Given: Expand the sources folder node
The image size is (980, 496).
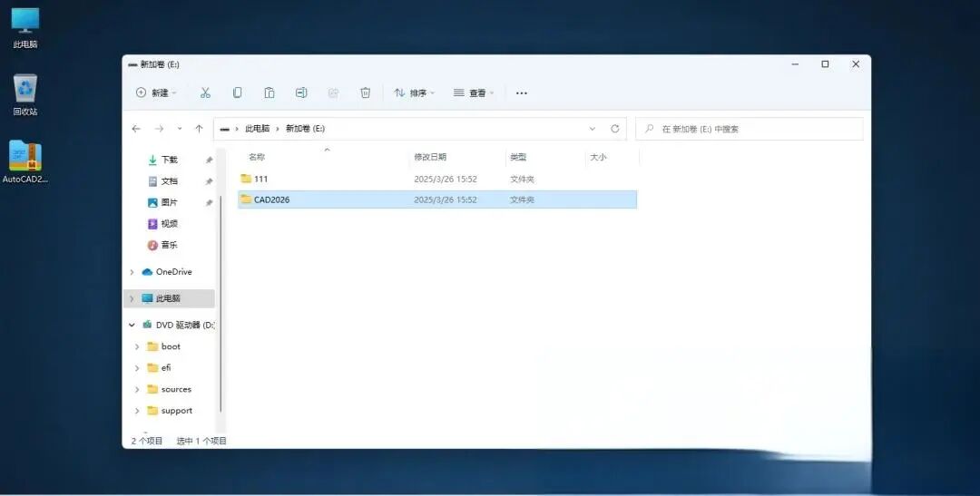Looking at the screenshot, I should coord(137,389).
